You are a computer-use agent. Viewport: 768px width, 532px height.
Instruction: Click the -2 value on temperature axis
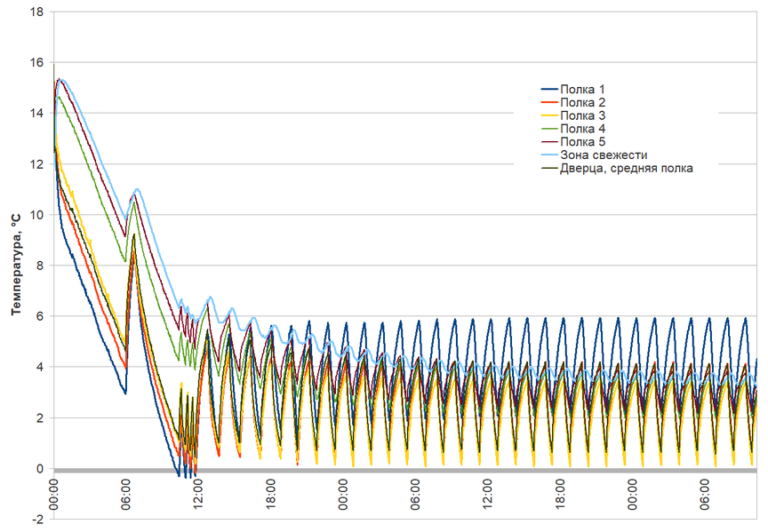[x=36, y=520]
